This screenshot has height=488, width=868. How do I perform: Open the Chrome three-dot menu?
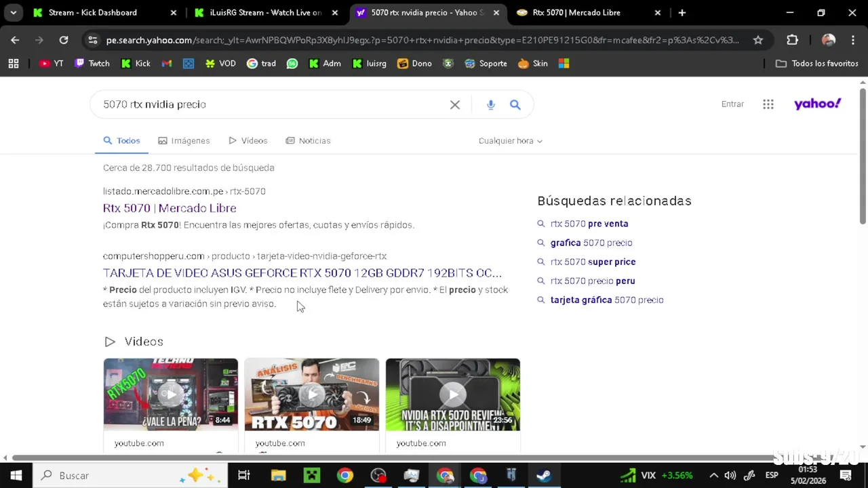click(x=853, y=40)
